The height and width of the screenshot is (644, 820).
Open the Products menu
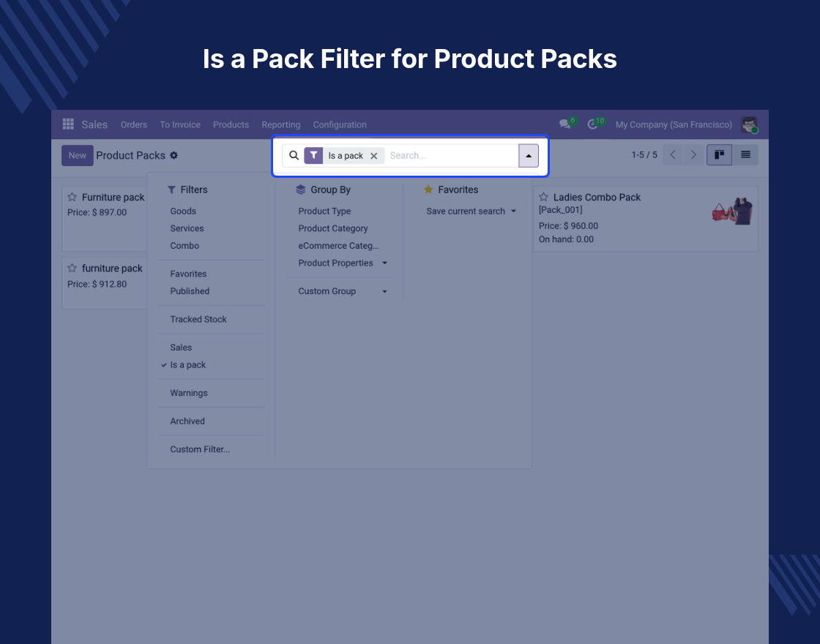click(231, 124)
